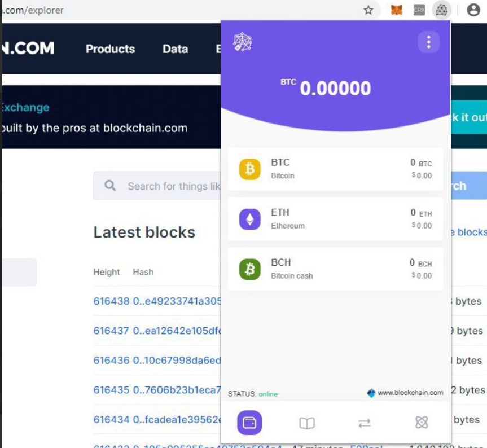Open block height 616435
487x448 pixels.
111,390
